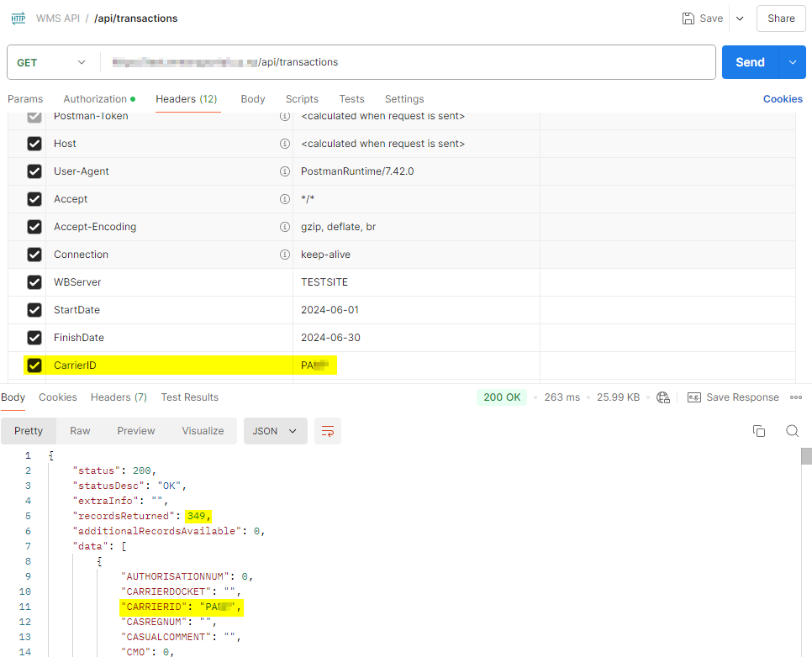812x657 pixels.
Task: Disable the StartDate header checkbox
Action: [x=34, y=310]
